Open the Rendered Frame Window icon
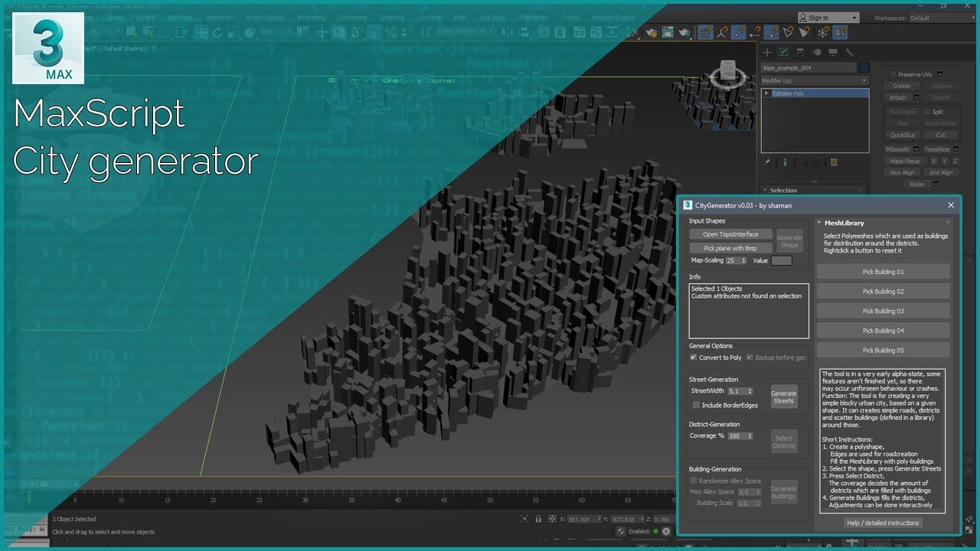This screenshot has width=980, height=551. tap(669, 33)
